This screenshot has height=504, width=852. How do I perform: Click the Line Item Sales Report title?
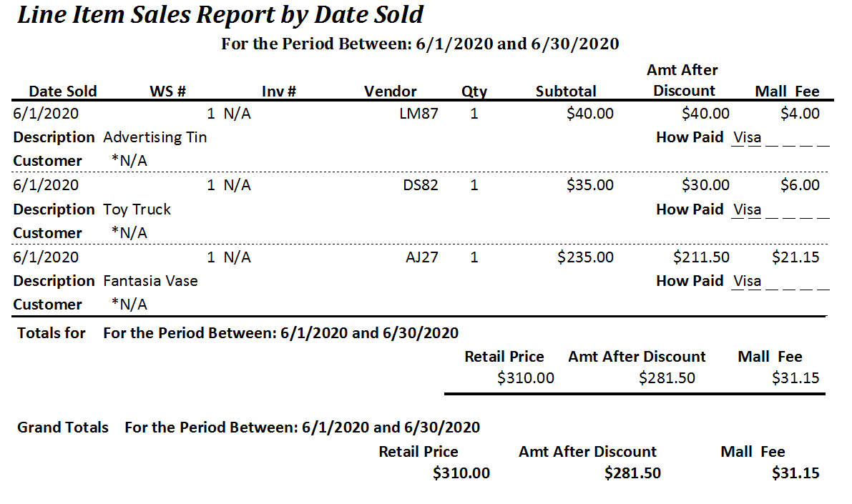[x=220, y=15]
